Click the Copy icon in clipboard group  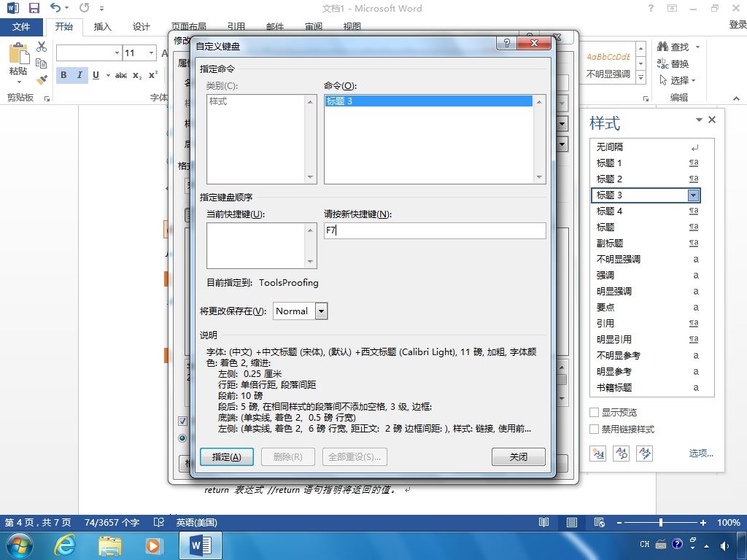(x=42, y=63)
